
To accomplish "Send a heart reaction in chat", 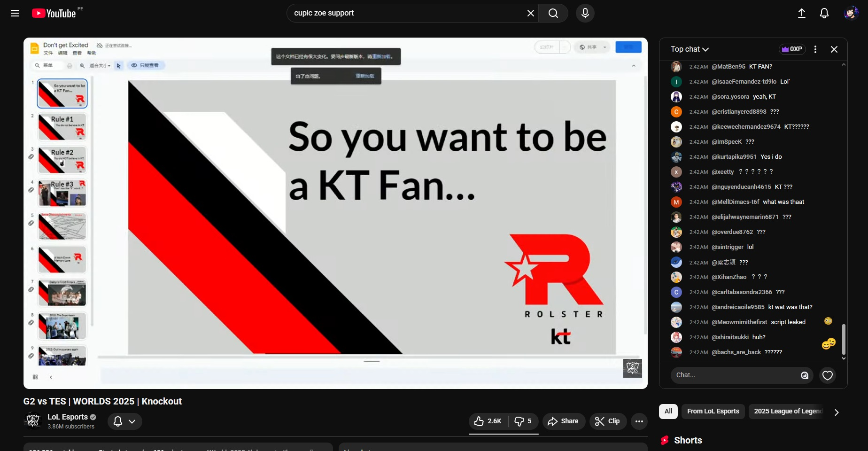I will click(x=828, y=375).
